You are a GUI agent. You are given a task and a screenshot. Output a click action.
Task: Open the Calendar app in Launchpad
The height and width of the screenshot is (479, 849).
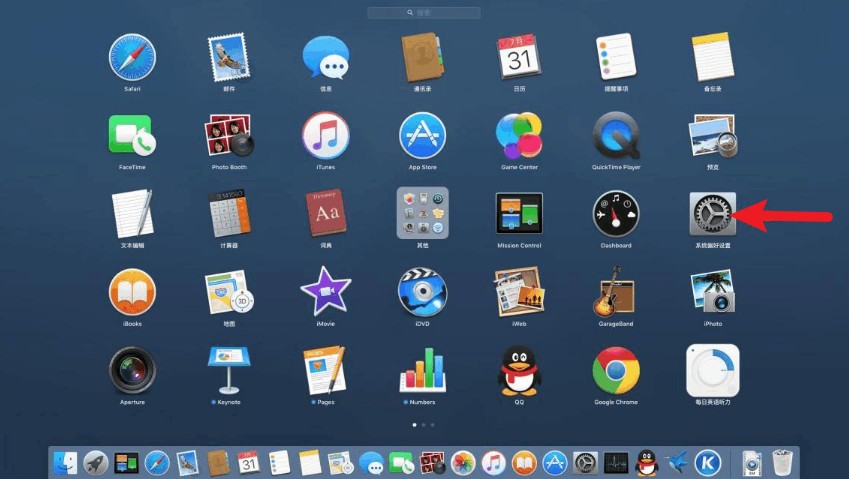(519, 56)
